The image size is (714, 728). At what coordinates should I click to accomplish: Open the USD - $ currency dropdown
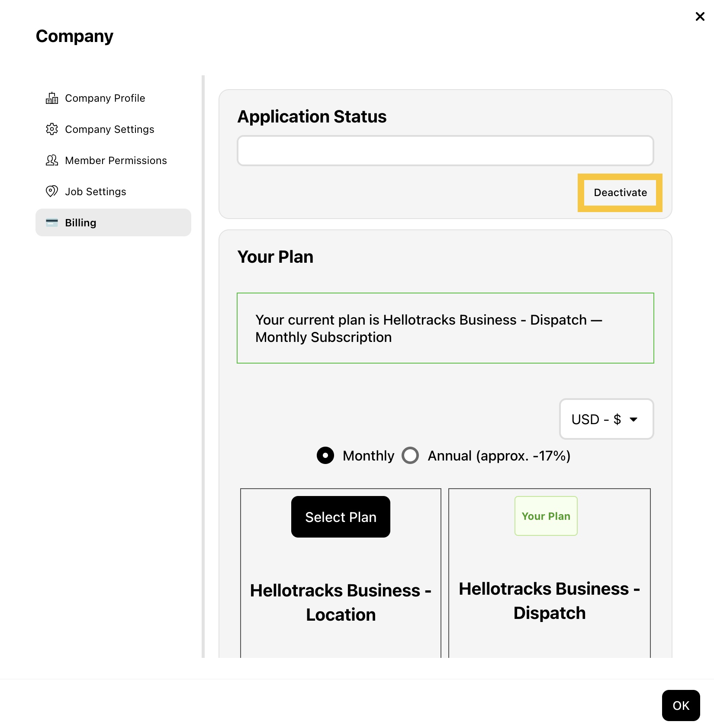click(x=606, y=419)
